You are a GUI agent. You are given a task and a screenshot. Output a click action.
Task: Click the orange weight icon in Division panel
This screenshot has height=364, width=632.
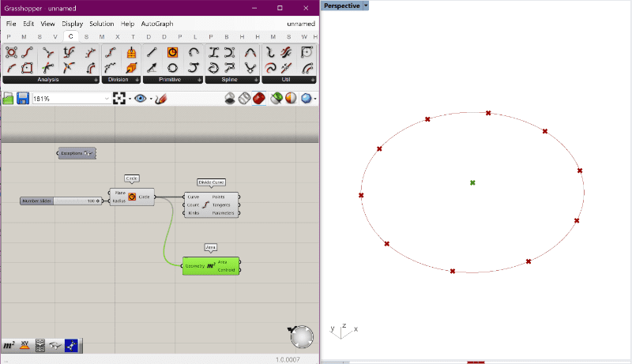[131, 52]
